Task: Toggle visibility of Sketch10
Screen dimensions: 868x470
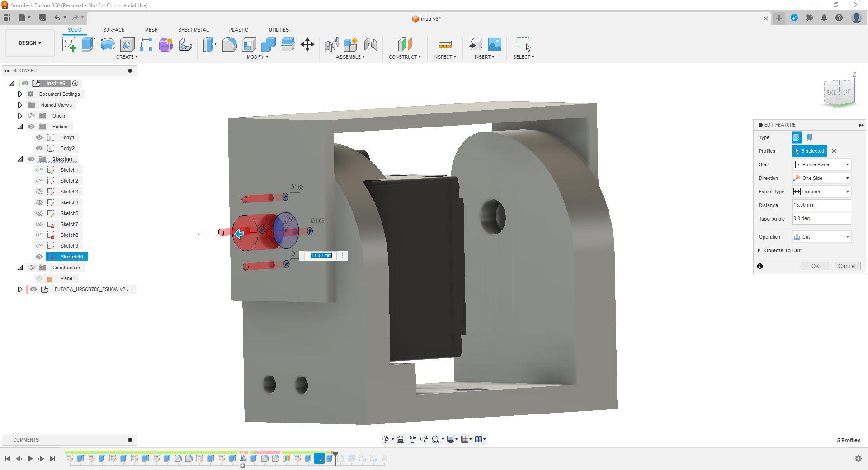Action: coord(39,257)
